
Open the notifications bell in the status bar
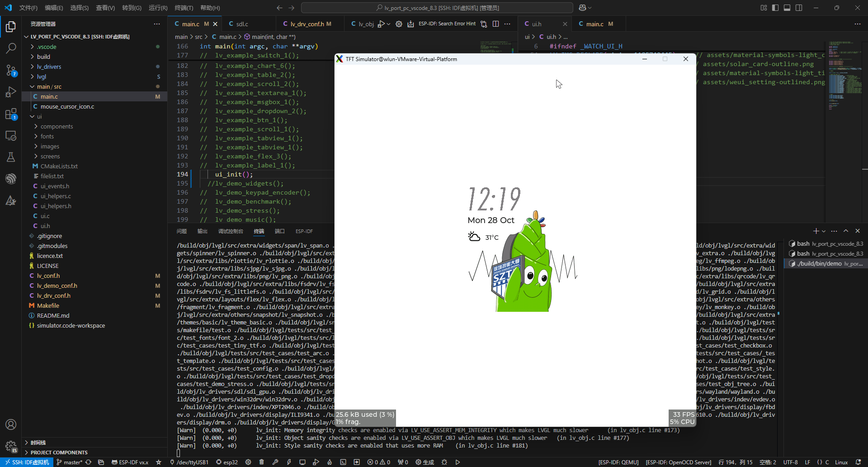(x=858, y=462)
